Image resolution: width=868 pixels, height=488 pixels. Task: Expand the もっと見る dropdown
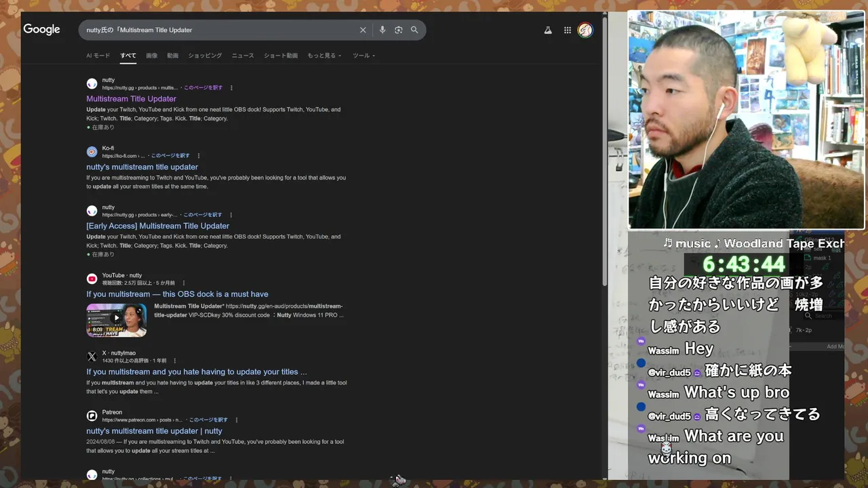coord(324,56)
